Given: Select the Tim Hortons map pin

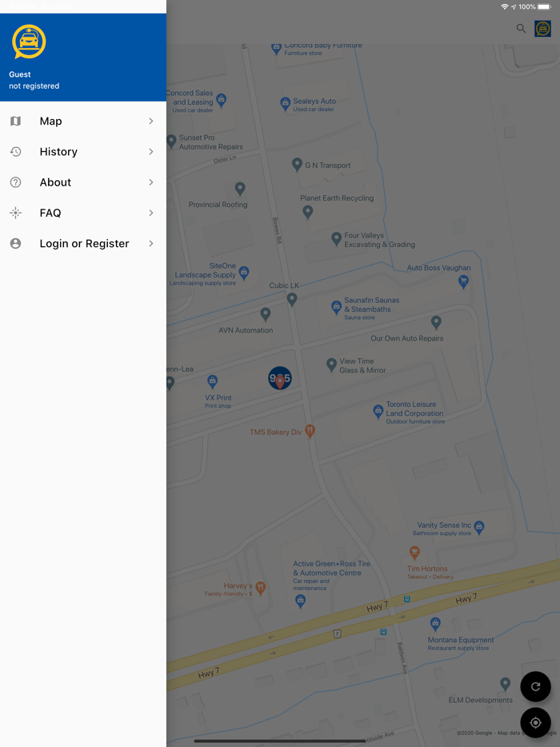Looking at the screenshot, I should pos(414,553).
